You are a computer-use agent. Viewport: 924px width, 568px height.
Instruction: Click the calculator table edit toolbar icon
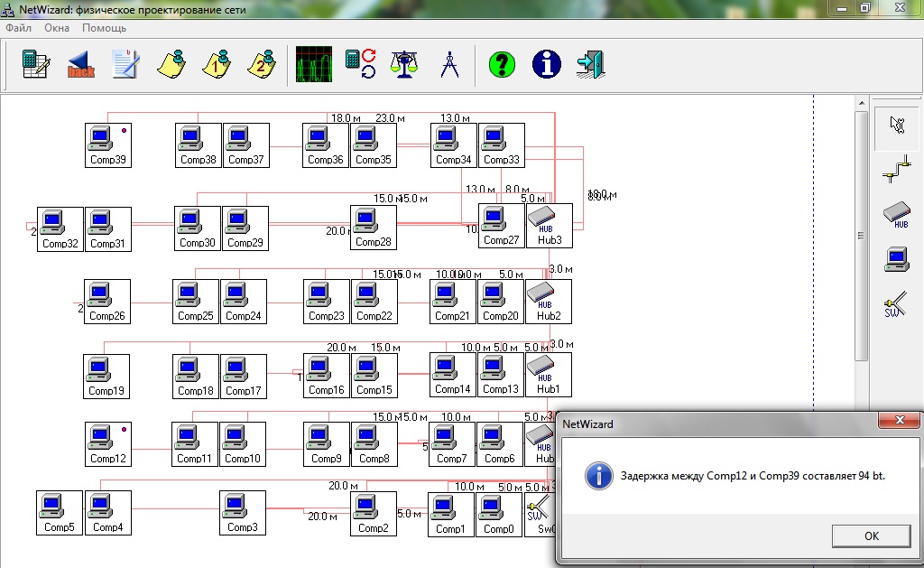point(35,64)
